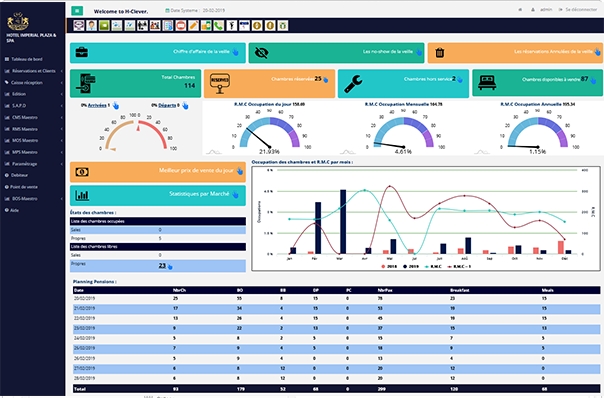Open the person portrait toolbar icon
The width and height of the screenshot is (604, 398).
[91, 25]
